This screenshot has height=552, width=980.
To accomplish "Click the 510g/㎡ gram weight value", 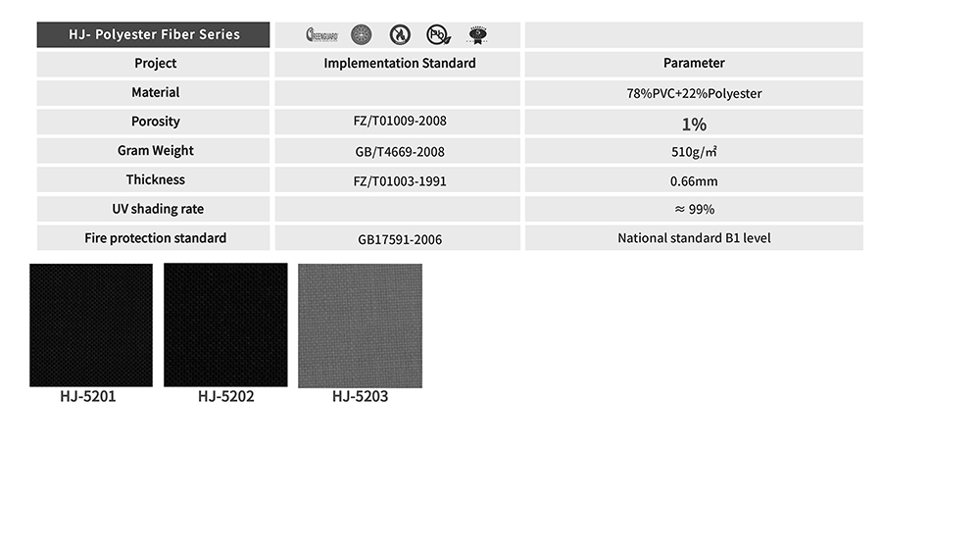I will click(695, 152).
